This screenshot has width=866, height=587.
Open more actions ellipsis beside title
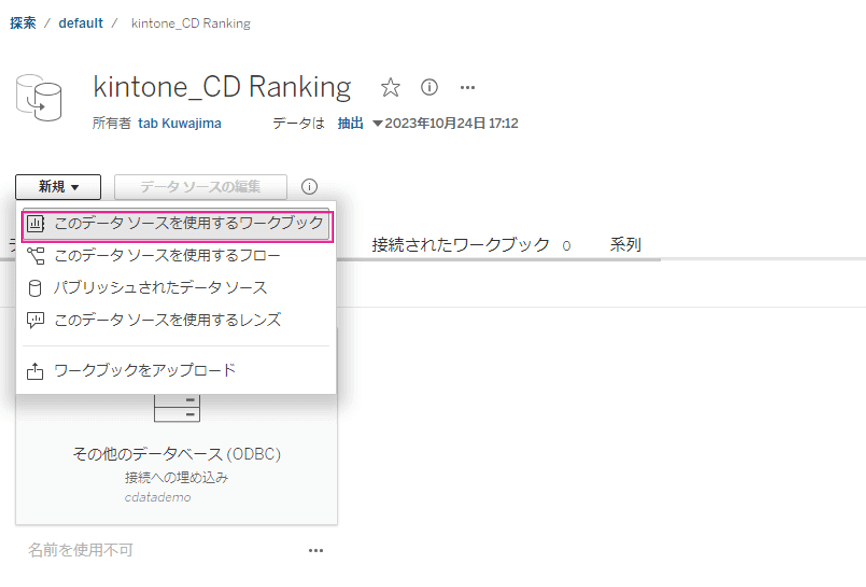point(467,87)
